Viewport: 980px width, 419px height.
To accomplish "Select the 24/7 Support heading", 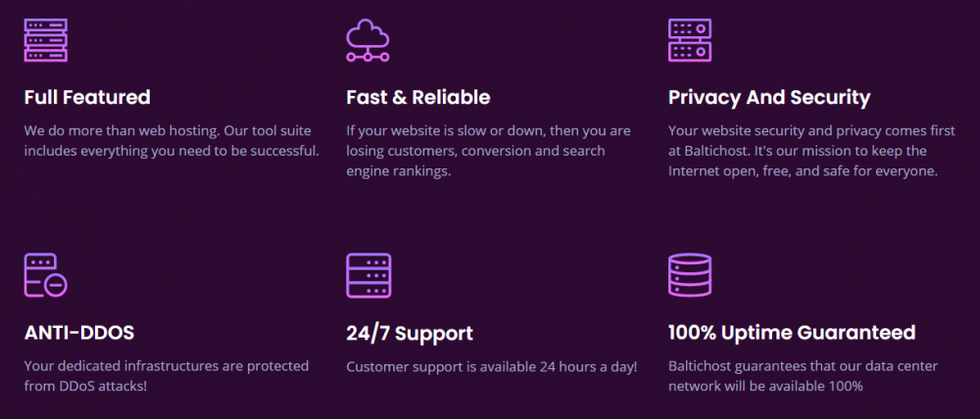I will pyautogui.click(x=409, y=333).
